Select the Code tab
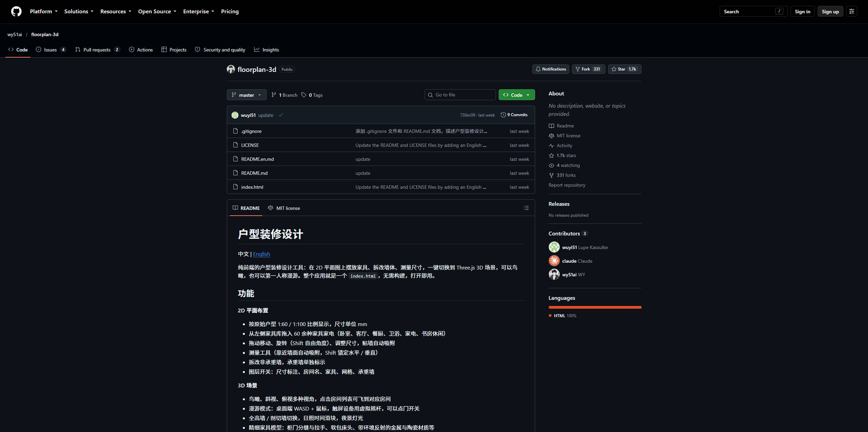 [18, 50]
